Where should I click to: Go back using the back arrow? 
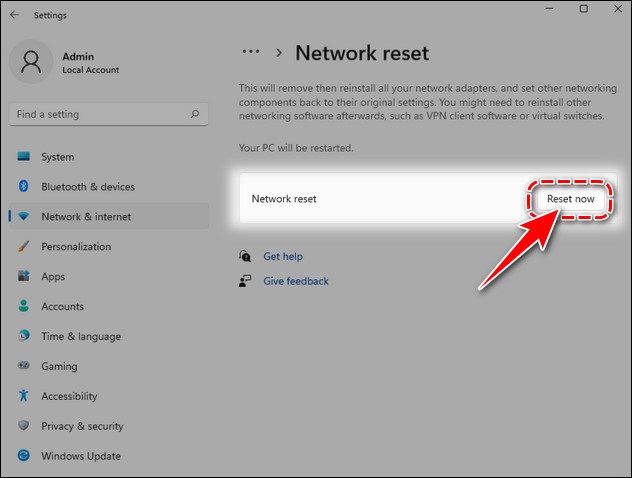click(14, 15)
